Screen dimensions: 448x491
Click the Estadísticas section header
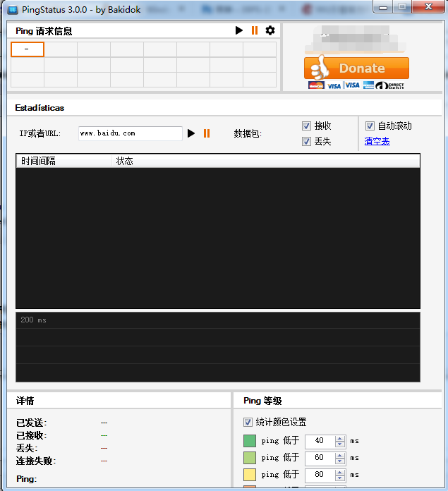[x=40, y=108]
